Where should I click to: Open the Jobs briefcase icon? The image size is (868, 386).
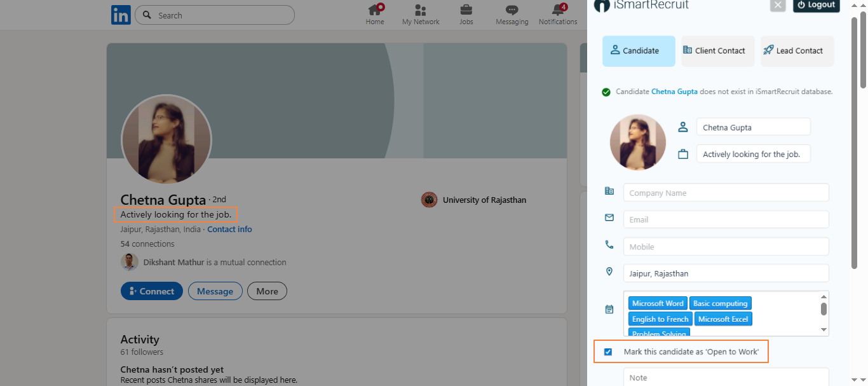466,10
